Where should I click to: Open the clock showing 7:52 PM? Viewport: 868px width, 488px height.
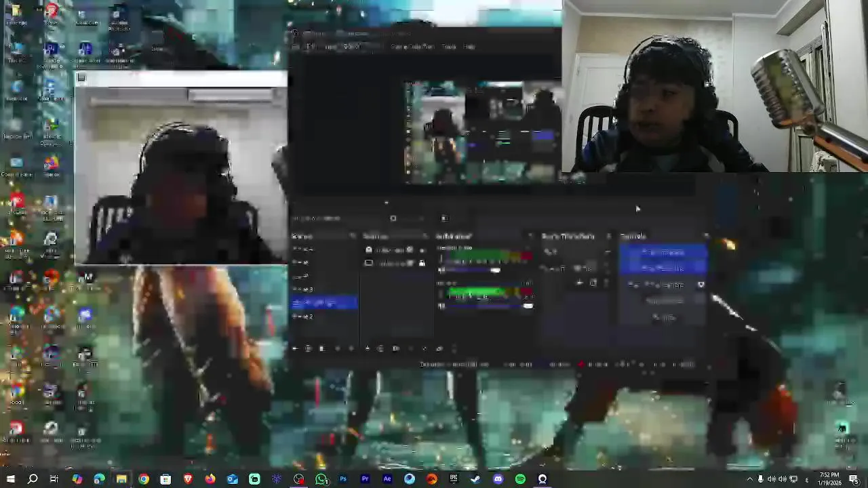click(829, 479)
